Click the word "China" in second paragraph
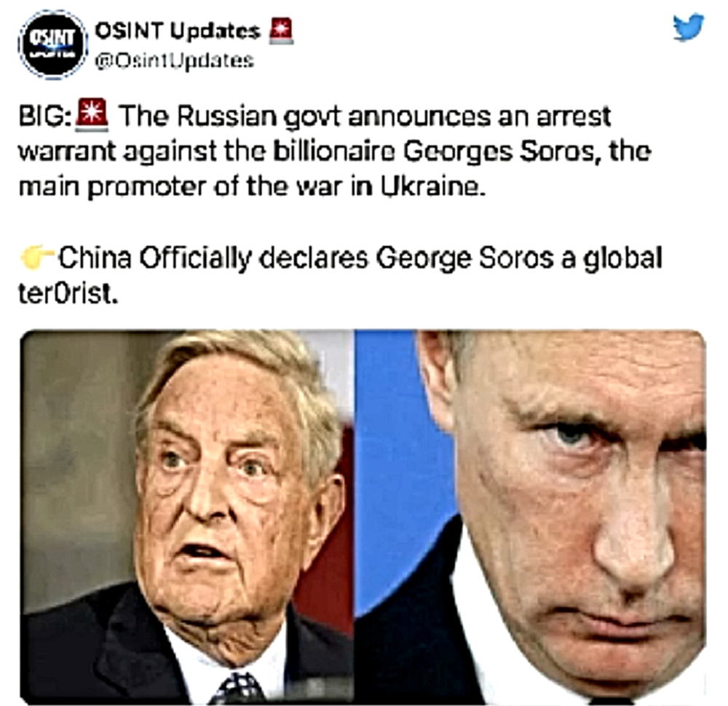 tap(95, 258)
